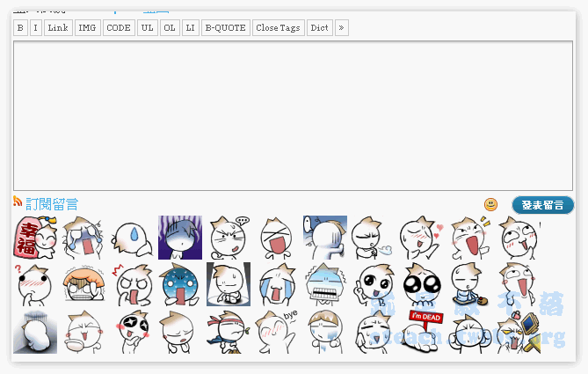The height and width of the screenshot is (374, 588).
Task: Expand more quicktags with » button
Action: [342, 28]
